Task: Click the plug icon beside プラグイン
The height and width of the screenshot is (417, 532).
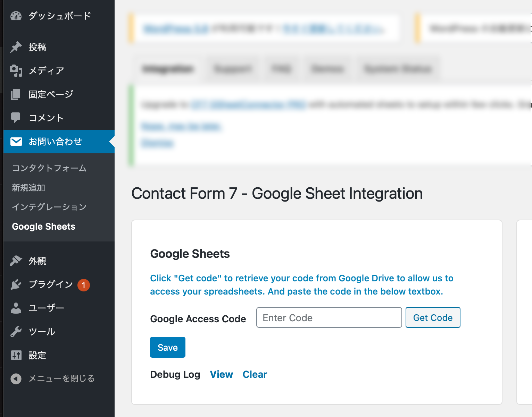Action: [x=16, y=284]
